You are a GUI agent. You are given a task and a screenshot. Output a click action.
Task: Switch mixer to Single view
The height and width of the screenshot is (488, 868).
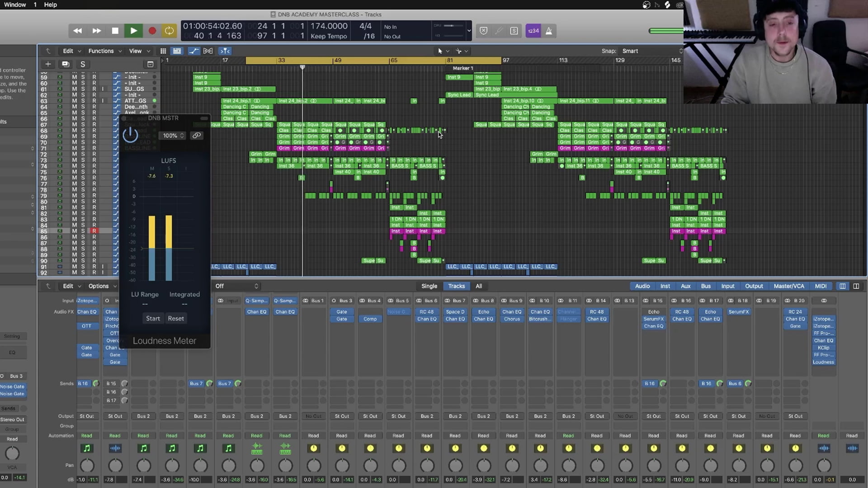pyautogui.click(x=429, y=286)
